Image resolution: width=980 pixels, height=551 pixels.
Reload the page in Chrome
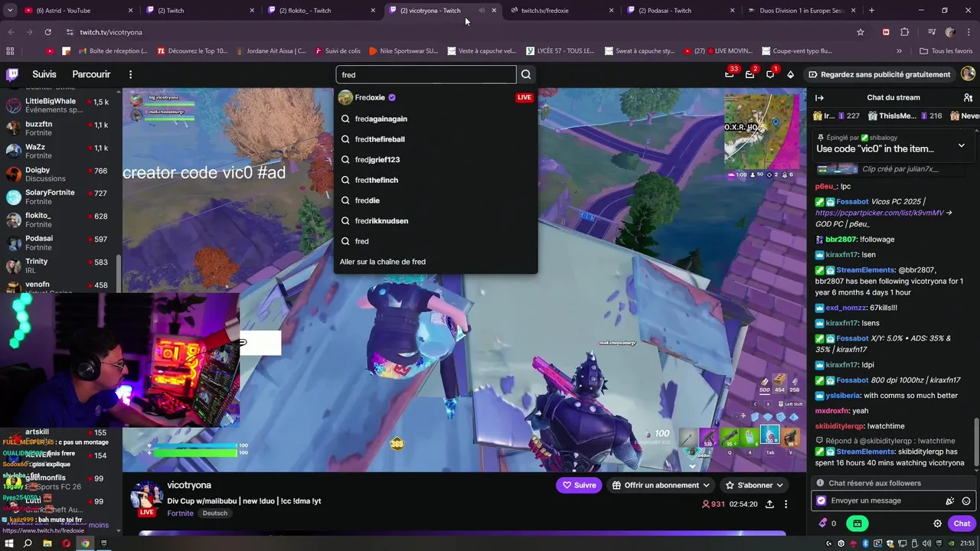pyautogui.click(x=47, y=32)
